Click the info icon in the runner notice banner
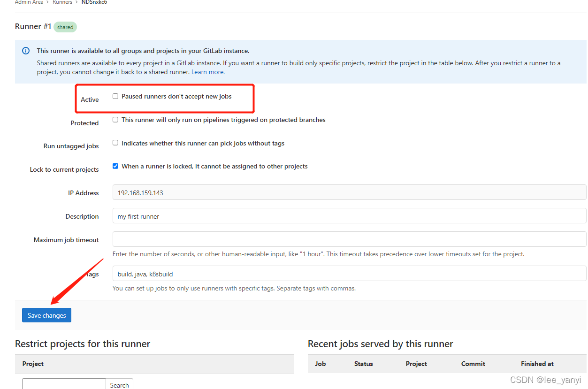 pyautogui.click(x=25, y=50)
